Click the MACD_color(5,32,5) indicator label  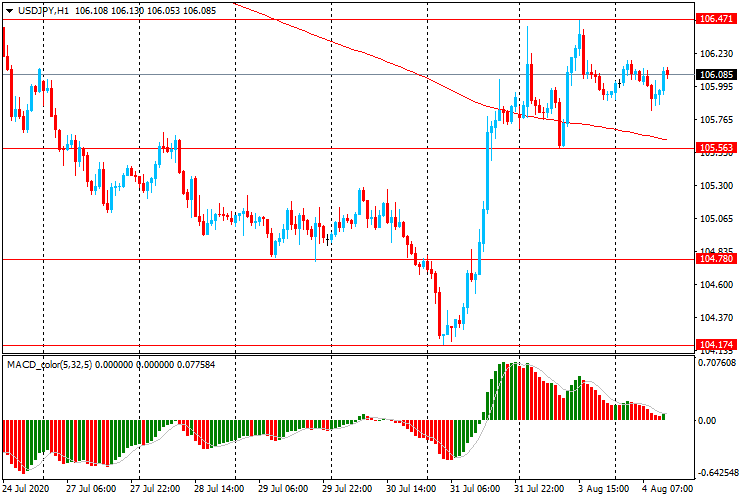(50, 364)
